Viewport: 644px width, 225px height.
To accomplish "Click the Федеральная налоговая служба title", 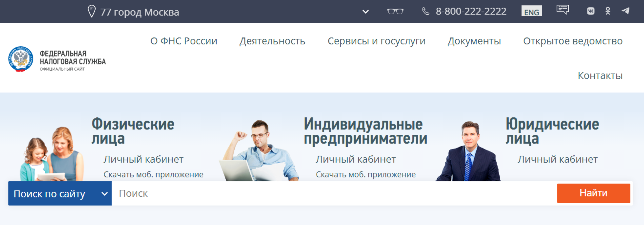I will pos(73,58).
